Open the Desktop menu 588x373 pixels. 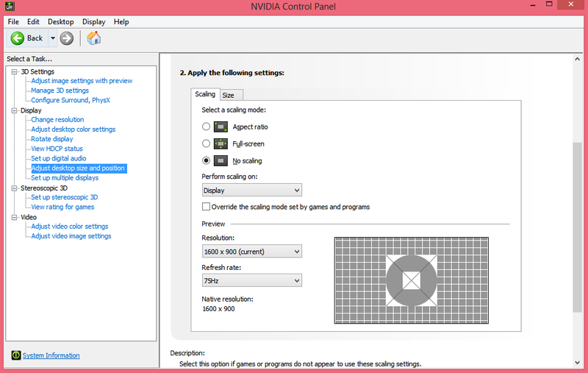pos(61,22)
